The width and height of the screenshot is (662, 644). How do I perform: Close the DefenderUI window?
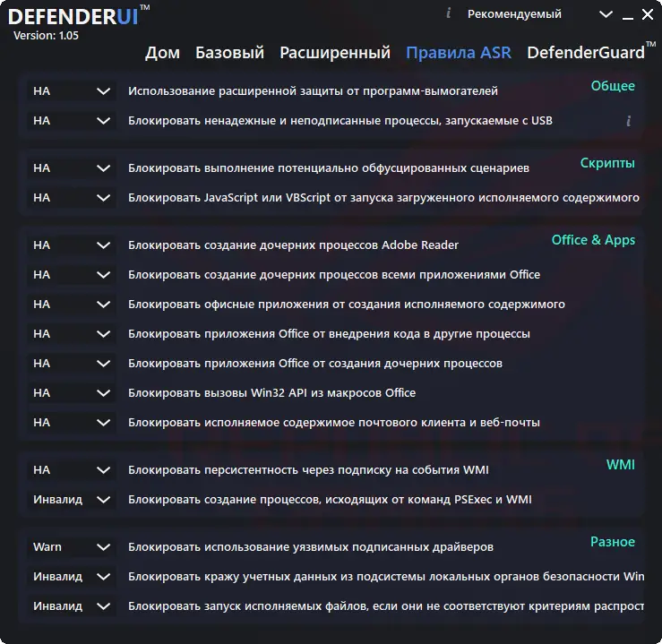coord(648,14)
